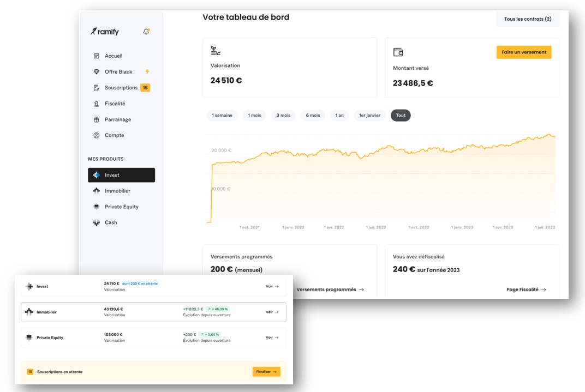
Task: Click the 15 badge beside Souscriptions en attente
Action: click(30, 372)
